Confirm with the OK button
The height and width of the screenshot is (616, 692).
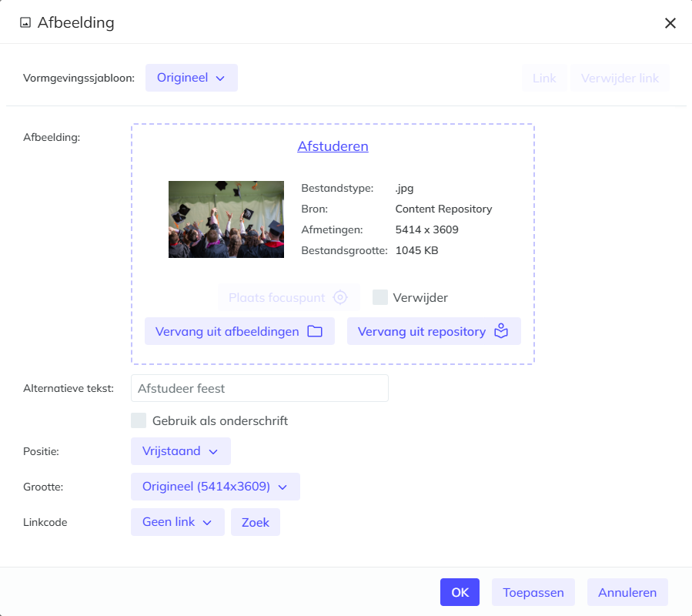coord(460,592)
